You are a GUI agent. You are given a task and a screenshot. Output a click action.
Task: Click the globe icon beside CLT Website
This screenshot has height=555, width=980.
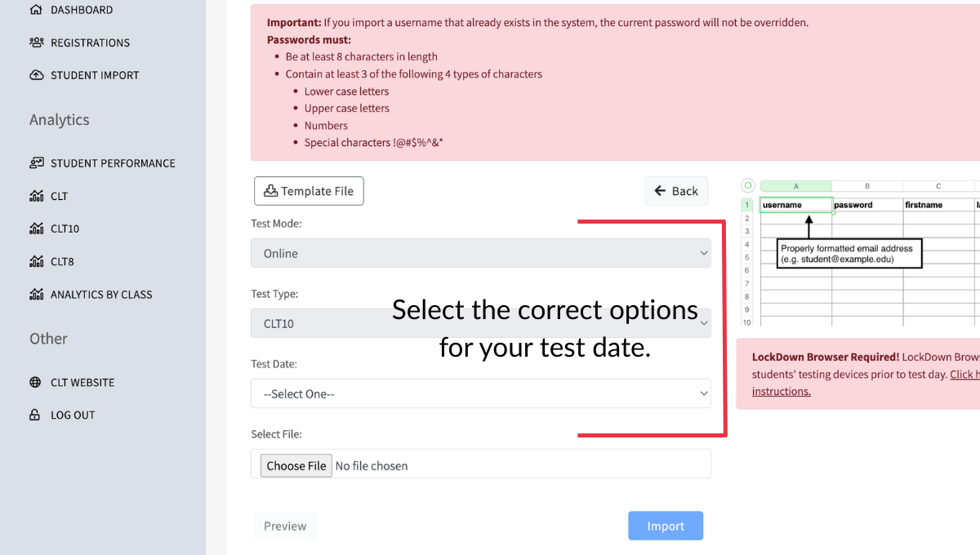36,382
